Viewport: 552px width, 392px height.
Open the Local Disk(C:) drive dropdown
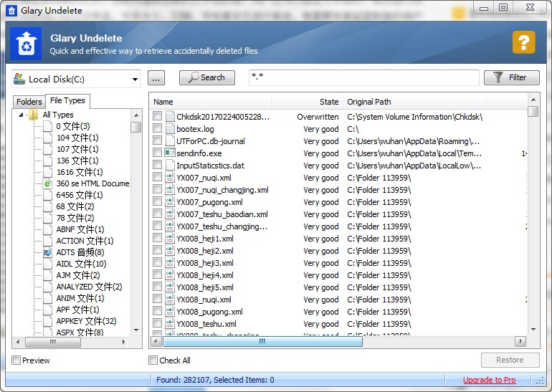(x=135, y=79)
